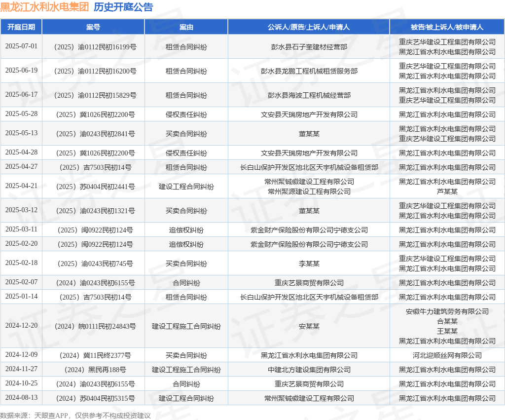Screen dimensions: 505x420
Task: Click the title 黑龙江水利水电集团
Action: (x=44, y=7)
